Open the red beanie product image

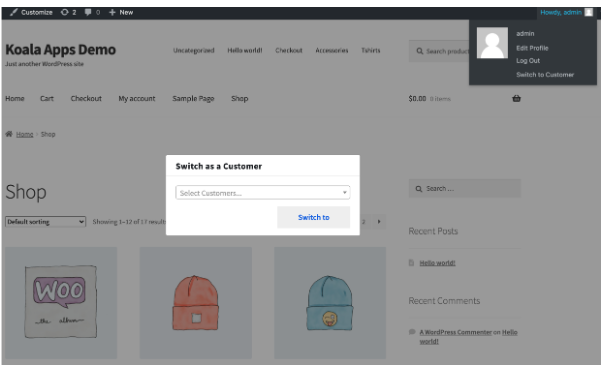pyautogui.click(x=195, y=303)
